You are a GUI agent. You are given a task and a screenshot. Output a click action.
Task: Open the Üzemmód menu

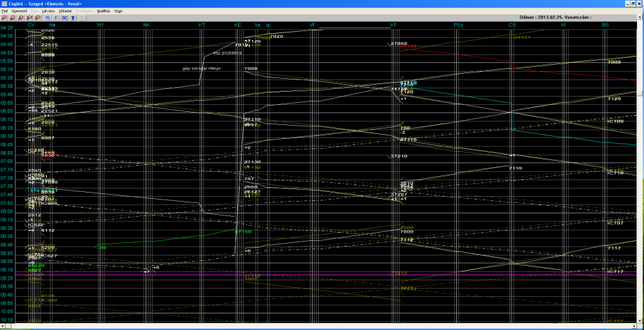coord(19,11)
